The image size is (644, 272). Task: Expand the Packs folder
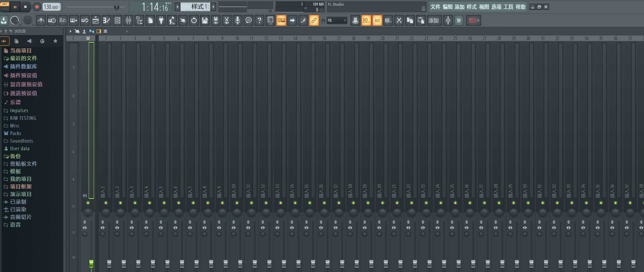click(x=15, y=133)
